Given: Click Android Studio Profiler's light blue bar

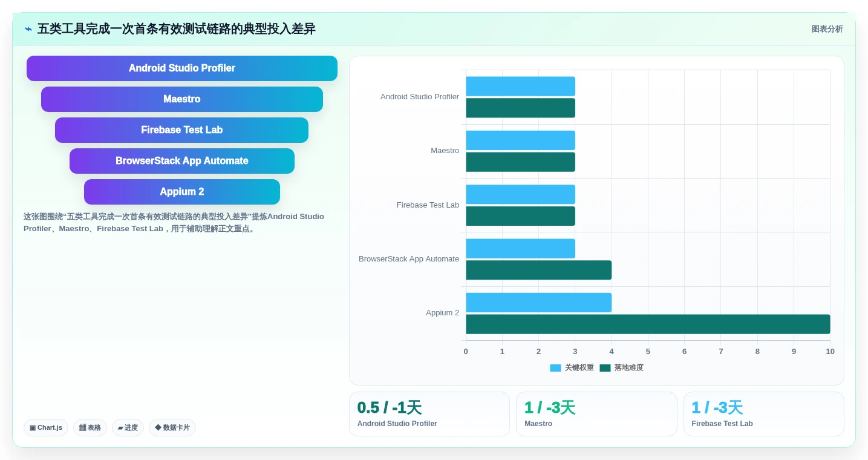Looking at the screenshot, I should click(x=520, y=87).
